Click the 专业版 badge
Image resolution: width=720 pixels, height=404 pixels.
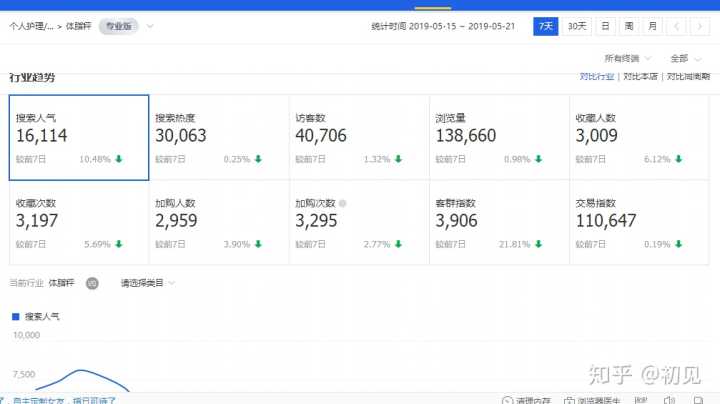[118, 26]
